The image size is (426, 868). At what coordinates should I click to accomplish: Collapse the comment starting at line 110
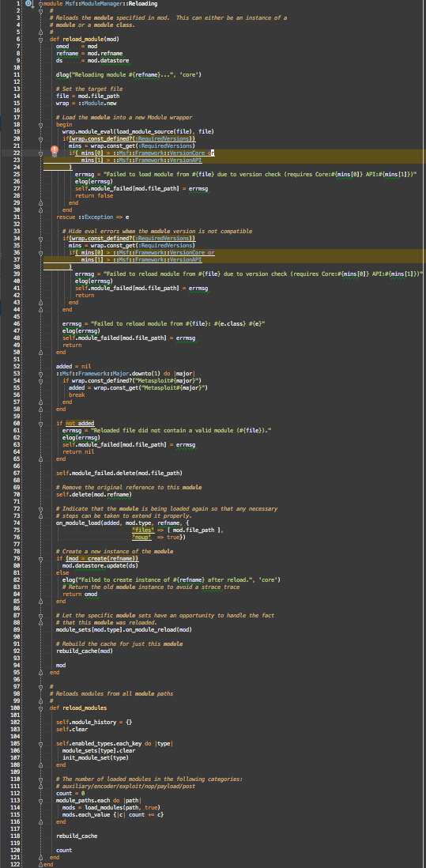(40, 779)
